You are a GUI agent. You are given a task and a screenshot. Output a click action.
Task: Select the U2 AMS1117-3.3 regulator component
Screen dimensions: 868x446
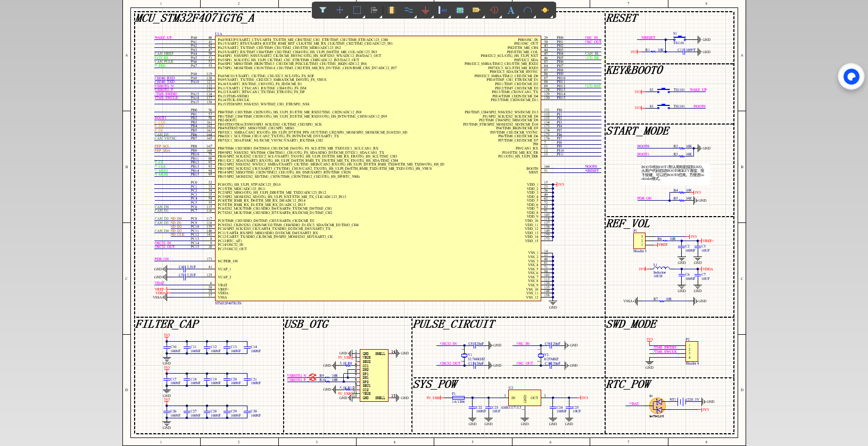coord(525,398)
